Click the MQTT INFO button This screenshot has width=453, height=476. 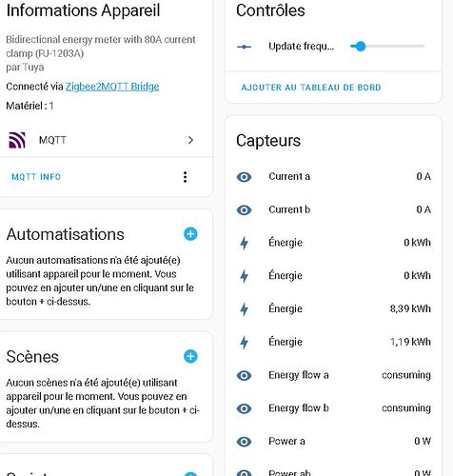pyautogui.click(x=36, y=177)
